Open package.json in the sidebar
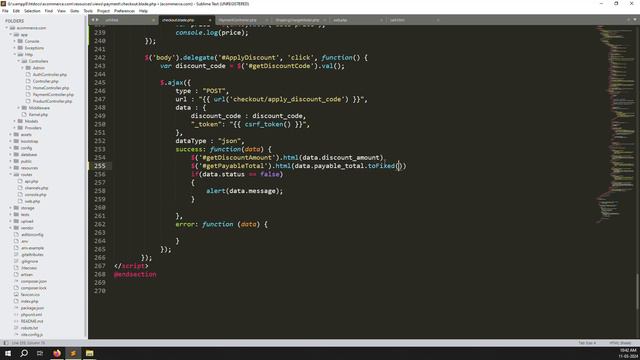 pos(32,308)
